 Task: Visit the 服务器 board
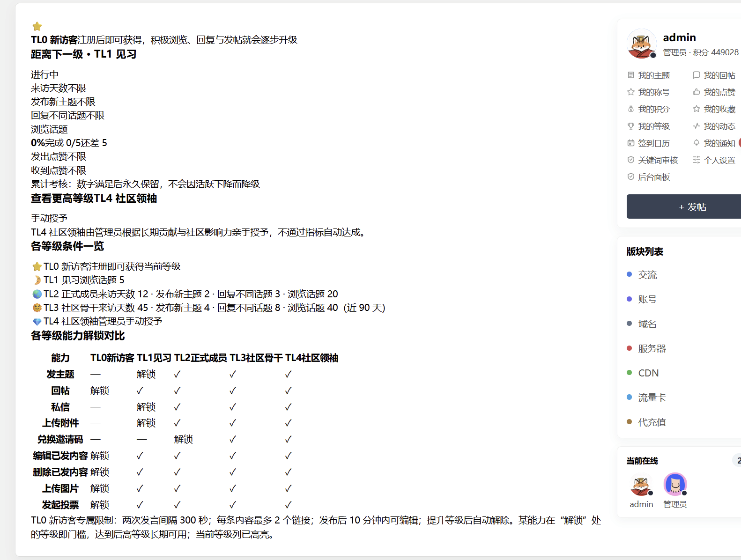(652, 348)
